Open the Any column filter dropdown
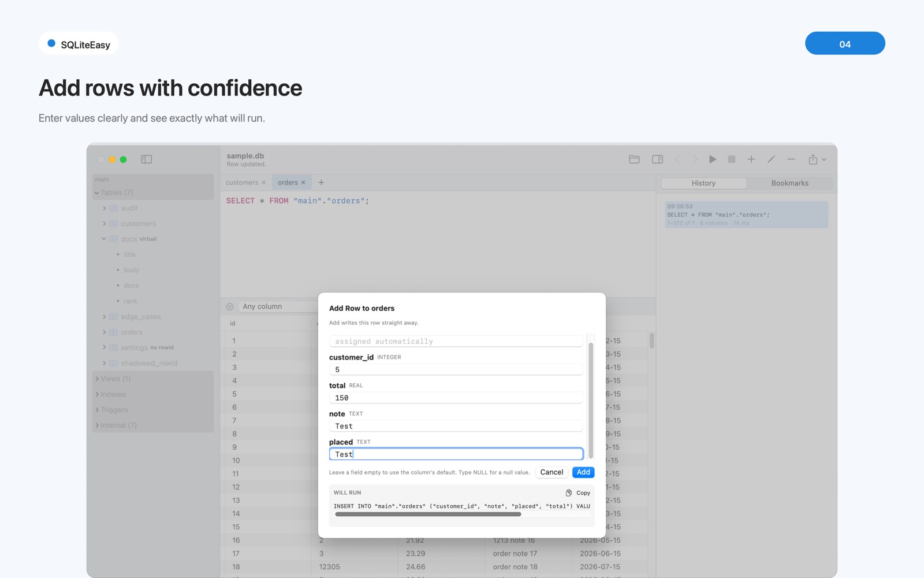Viewport: 924px width, 578px height. [278, 307]
